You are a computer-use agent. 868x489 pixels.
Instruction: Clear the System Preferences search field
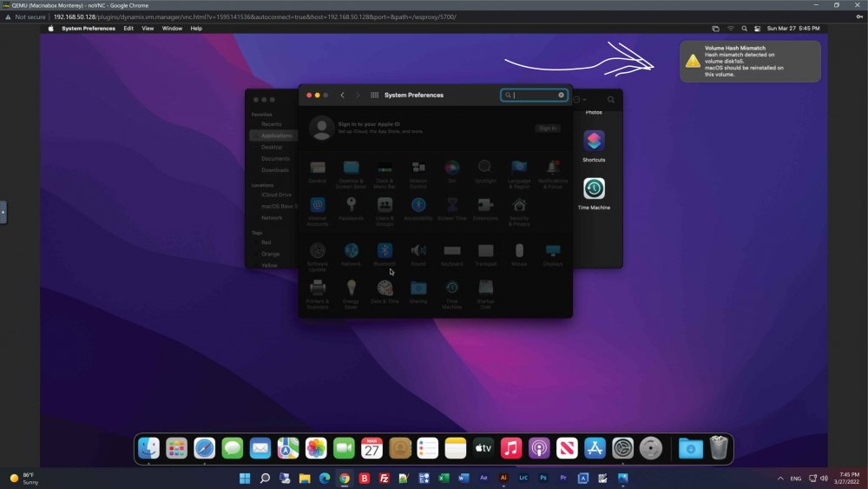click(562, 96)
